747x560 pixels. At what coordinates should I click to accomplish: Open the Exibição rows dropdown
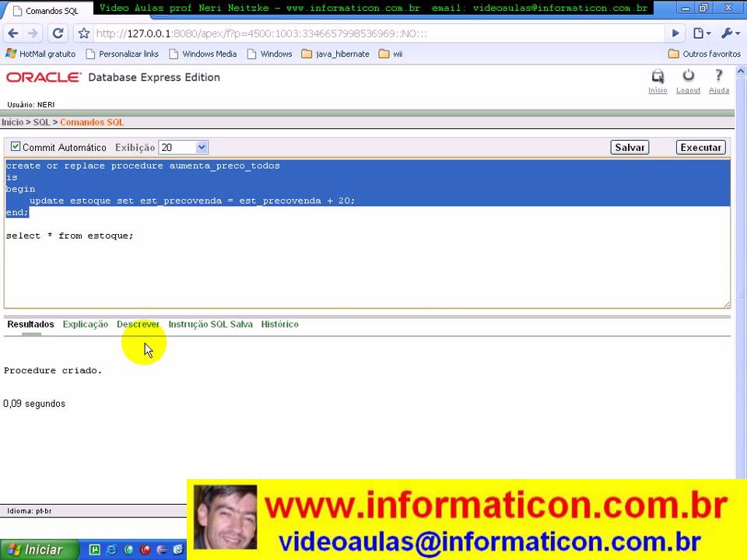[183, 148]
